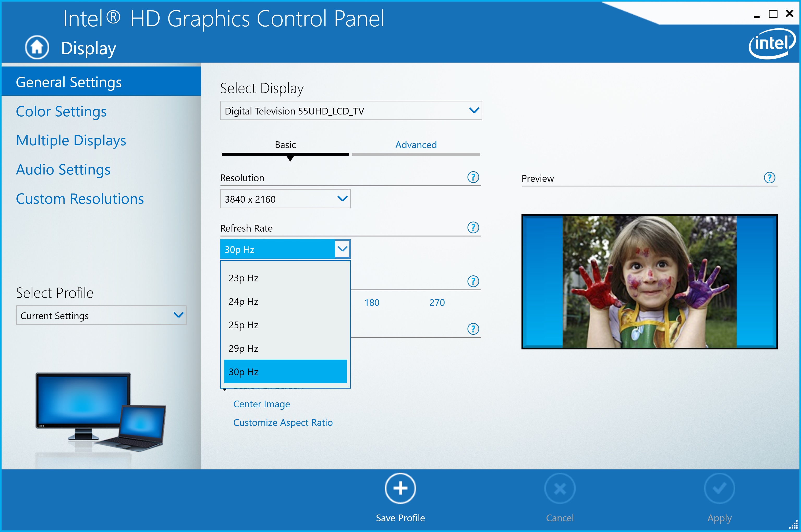Image resolution: width=801 pixels, height=532 pixels.
Task: Collapse the Refresh Rate 30p Hz dropdown
Action: pos(285,249)
